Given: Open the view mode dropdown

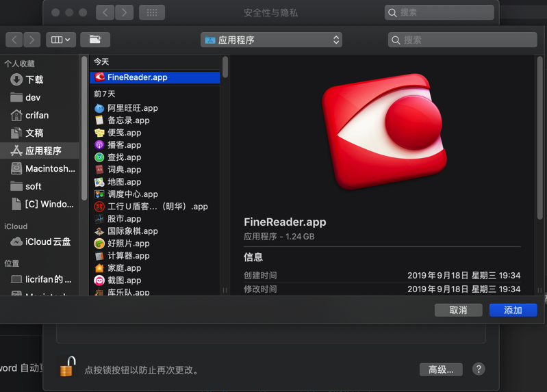Looking at the screenshot, I should 61,40.
